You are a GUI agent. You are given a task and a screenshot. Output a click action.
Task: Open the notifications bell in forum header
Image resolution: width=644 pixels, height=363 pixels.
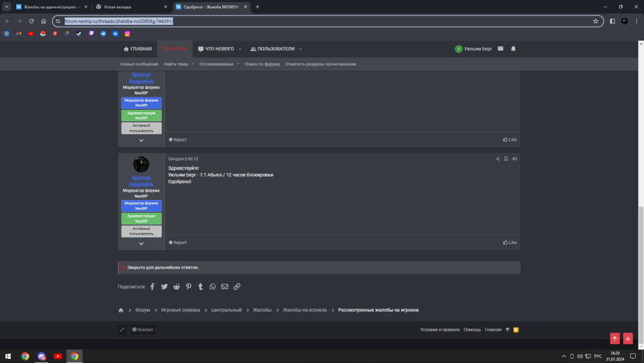(x=513, y=49)
